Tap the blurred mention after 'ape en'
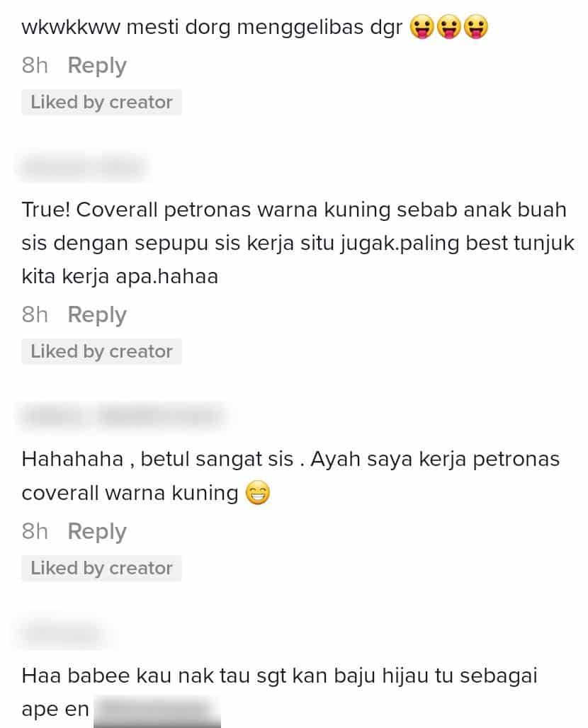Image resolution: width=588 pixels, height=728 pixels. pos(157,710)
